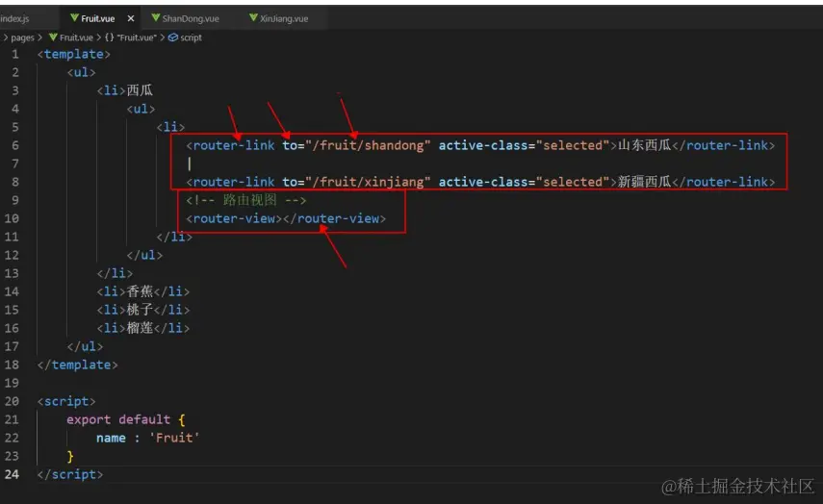Click the export default statement

(x=126, y=419)
